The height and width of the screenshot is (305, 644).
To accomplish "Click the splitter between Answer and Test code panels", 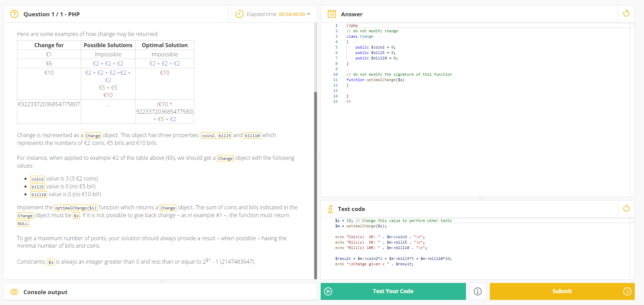I will [481, 198].
